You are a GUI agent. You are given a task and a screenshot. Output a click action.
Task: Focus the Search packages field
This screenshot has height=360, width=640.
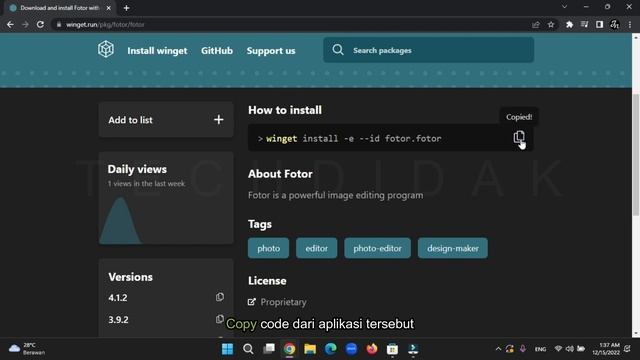tap(429, 50)
